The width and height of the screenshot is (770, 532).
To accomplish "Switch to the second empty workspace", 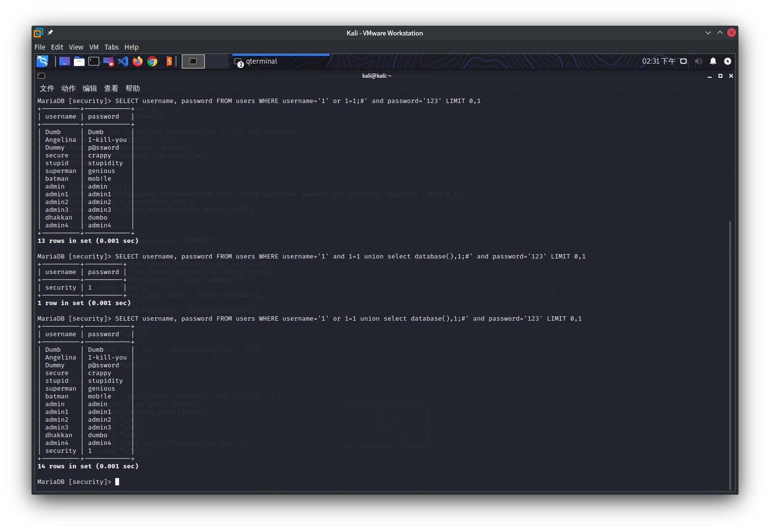I will click(x=216, y=61).
